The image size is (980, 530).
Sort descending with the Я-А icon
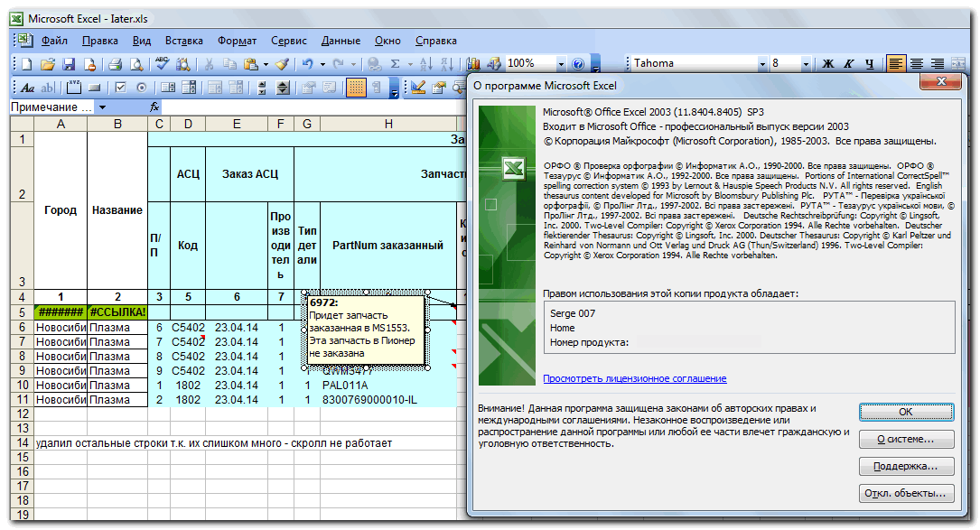(447, 64)
